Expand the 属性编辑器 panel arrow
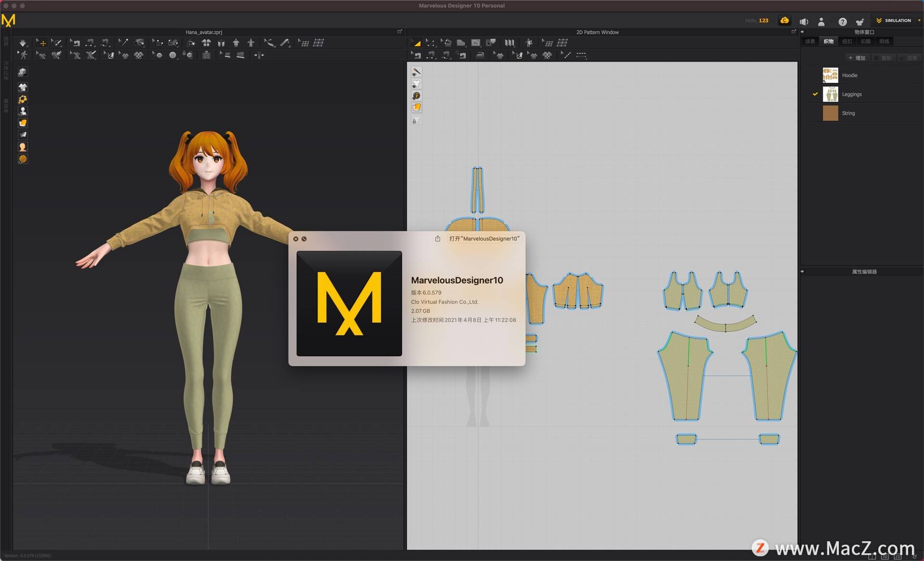 [x=802, y=271]
